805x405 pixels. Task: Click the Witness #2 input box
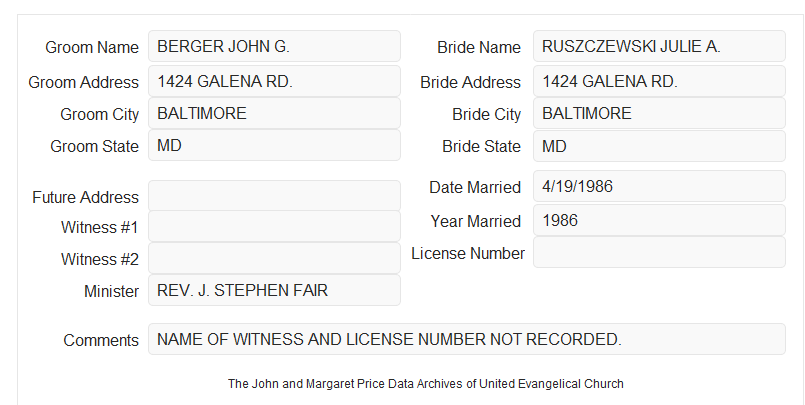tap(274, 258)
